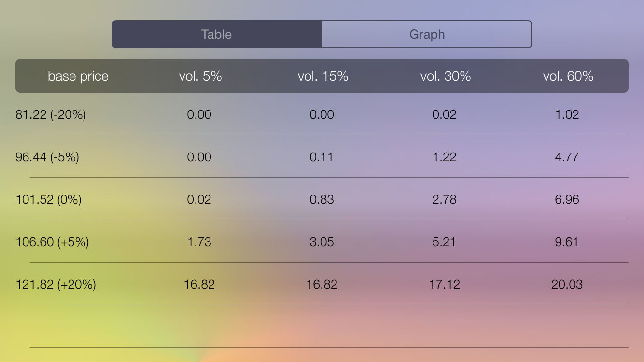Click the 20.03 cell under vol. 60%
This screenshot has height=362, width=644.
[x=567, y=284]
